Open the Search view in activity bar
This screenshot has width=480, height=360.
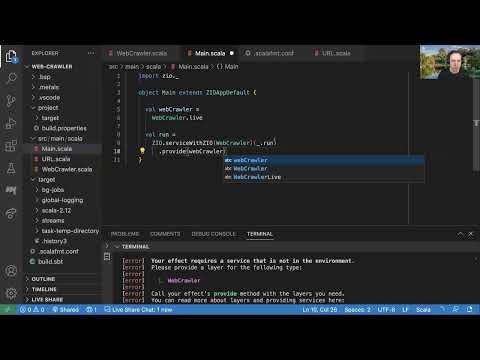pyautogui.click(x=11, y=79)
